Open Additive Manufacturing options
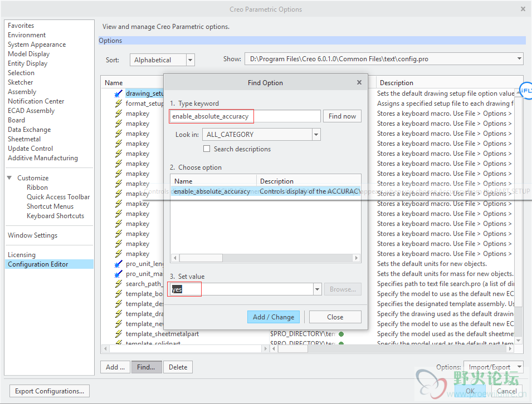Screen dimensions: 532x404 coord(43,158)
